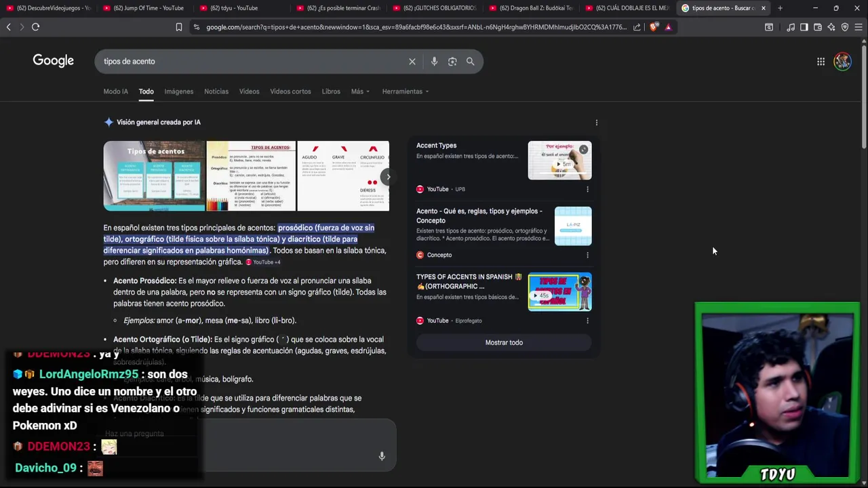Click the browser address bar URL
This screenshot has width=868, height=488.
pyautogui.click(x=416, y=27)
